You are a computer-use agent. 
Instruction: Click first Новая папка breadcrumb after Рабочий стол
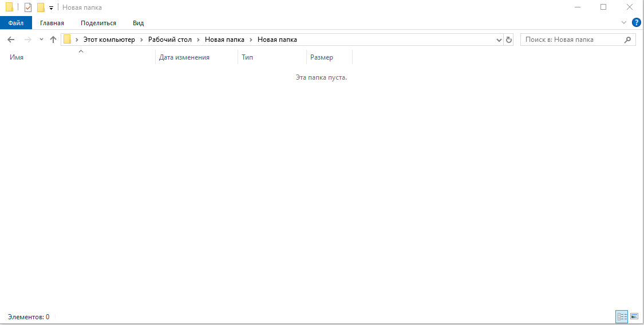click(224, 40)
